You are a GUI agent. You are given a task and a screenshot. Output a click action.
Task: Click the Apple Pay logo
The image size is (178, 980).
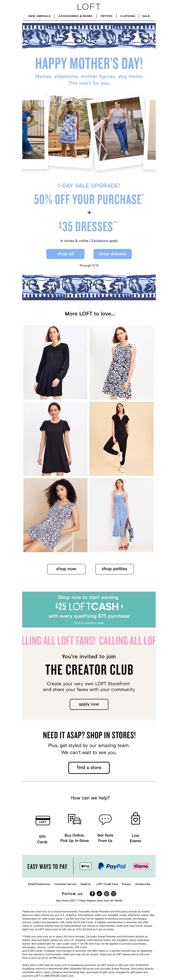[x=85, y=866]
